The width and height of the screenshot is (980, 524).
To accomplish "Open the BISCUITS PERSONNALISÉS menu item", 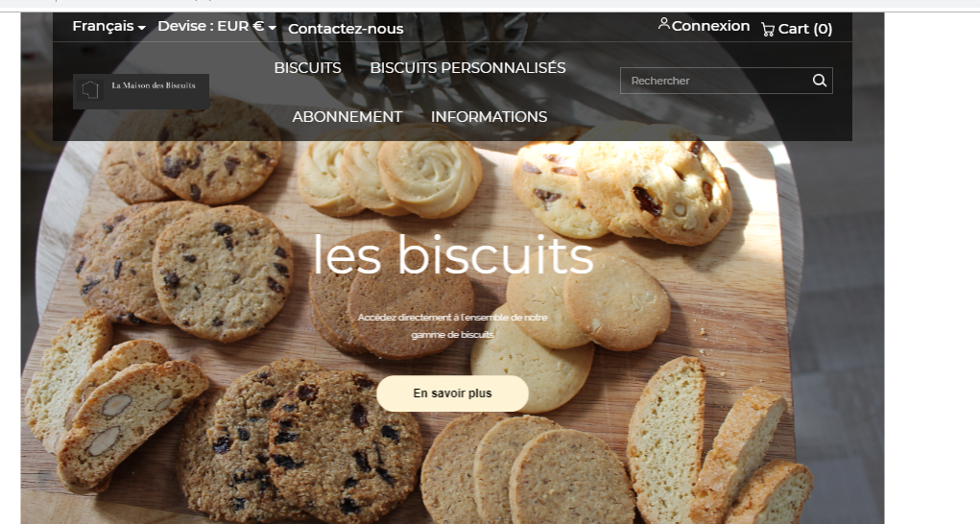I will pos(467,67).
